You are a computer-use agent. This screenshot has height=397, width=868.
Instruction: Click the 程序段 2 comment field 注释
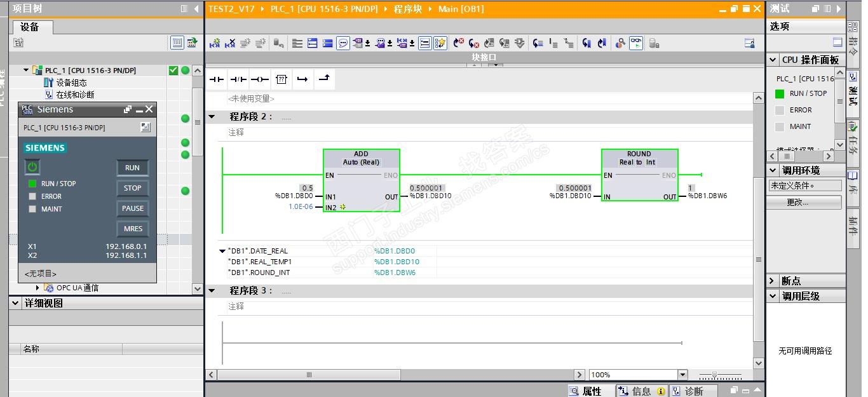point(236,133)
